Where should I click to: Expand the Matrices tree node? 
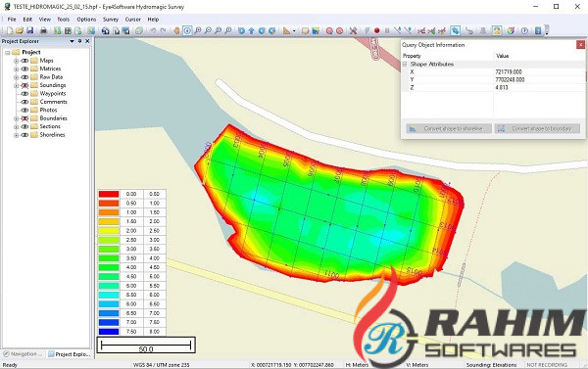point(16,69)
